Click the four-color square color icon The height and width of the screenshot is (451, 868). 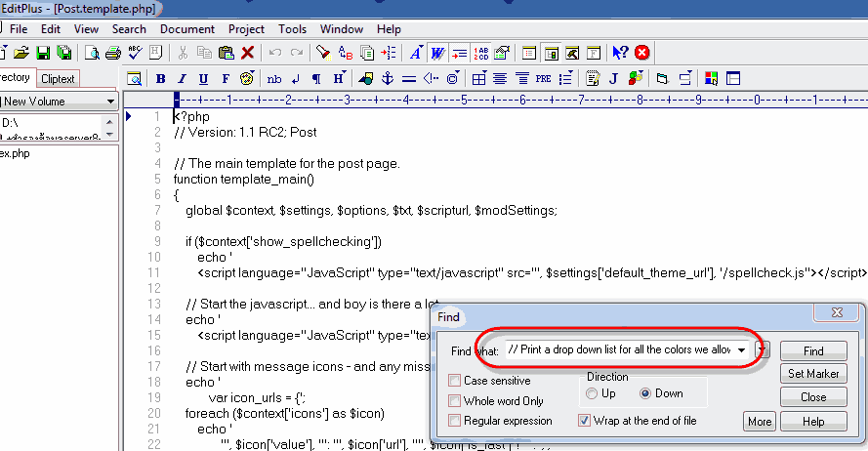pos(712,78)
